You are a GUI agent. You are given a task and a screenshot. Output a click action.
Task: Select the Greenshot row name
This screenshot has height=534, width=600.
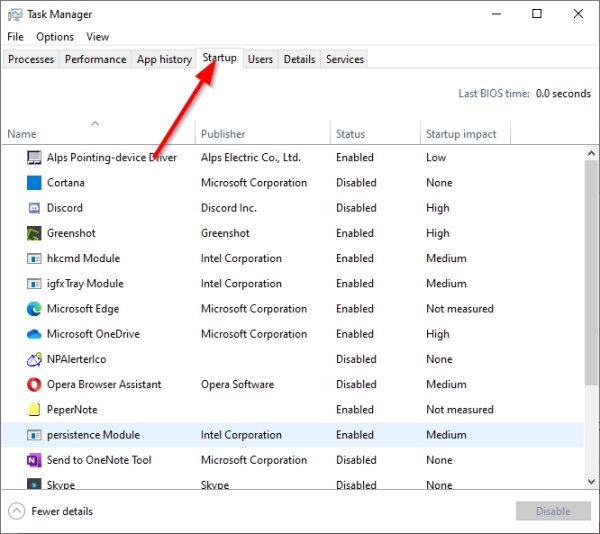71,233
